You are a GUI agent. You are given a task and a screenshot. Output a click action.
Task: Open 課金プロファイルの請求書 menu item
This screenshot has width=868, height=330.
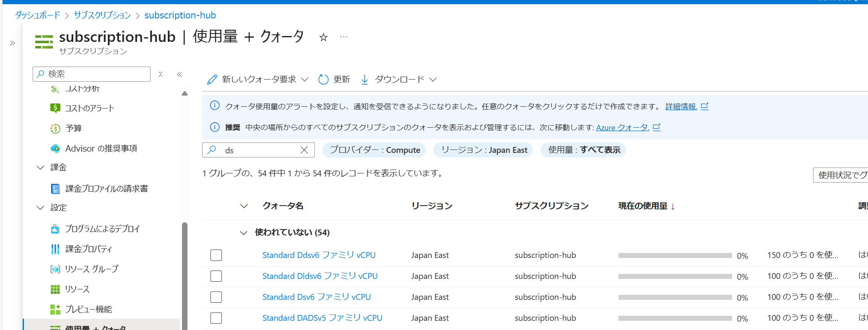point(107,188)
